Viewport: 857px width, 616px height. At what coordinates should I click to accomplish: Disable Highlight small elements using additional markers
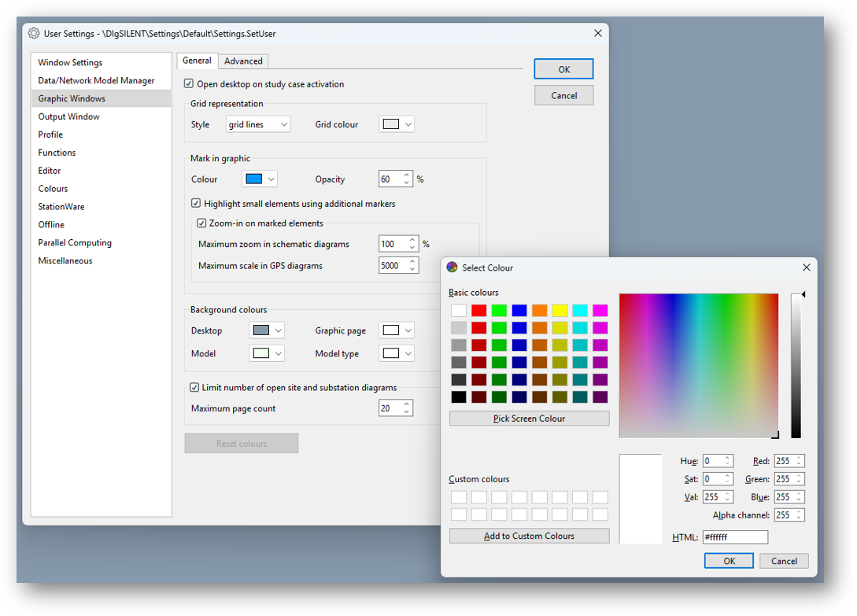(197, 204)
